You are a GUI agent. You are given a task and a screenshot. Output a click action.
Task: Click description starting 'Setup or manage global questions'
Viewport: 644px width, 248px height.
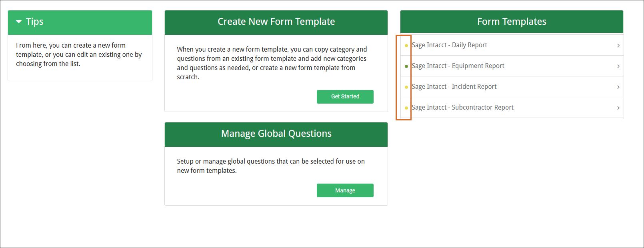click(x=271, y=166)
